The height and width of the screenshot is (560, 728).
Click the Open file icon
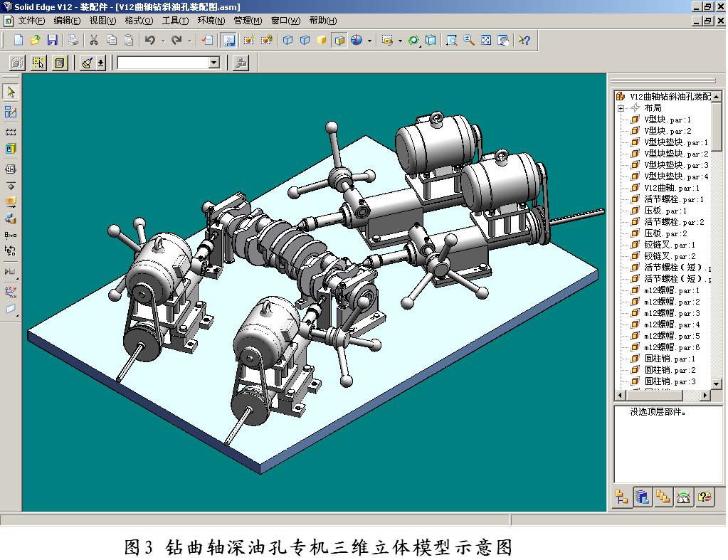click(x=35, y=41)
